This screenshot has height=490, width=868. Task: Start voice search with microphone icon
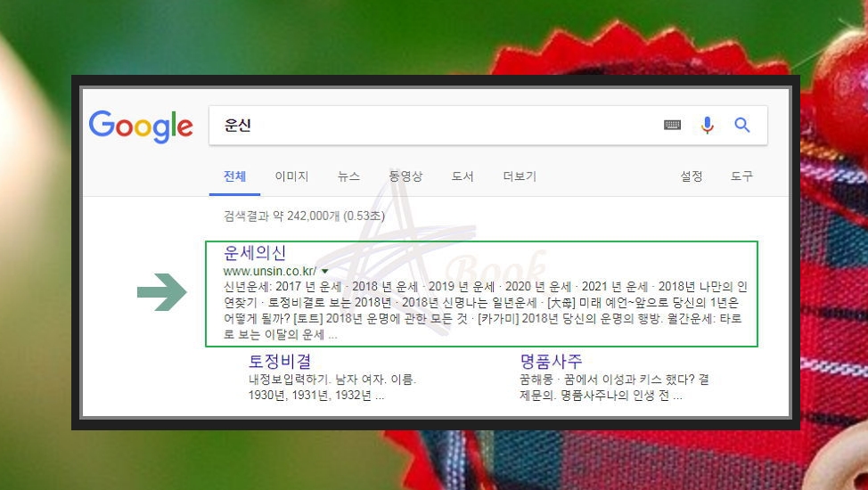coord(707,125)
